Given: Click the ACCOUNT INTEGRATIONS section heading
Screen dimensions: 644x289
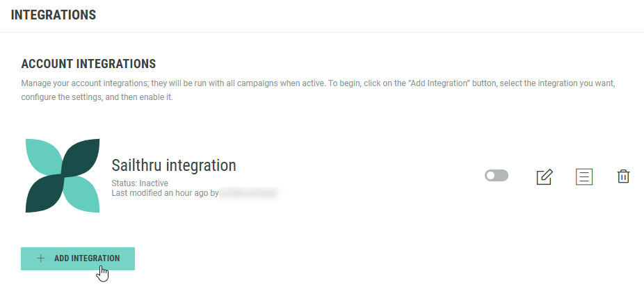Looking at the screenshot, I should click(x=88, y=64).
